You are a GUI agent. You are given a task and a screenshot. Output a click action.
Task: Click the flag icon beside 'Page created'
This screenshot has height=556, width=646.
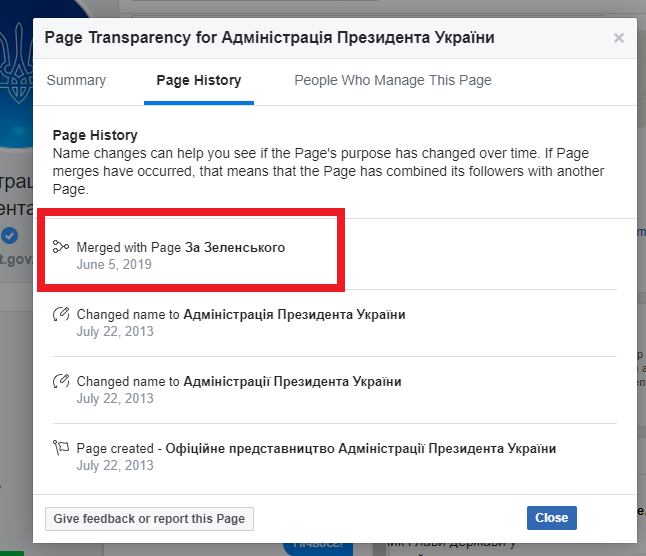61,449
